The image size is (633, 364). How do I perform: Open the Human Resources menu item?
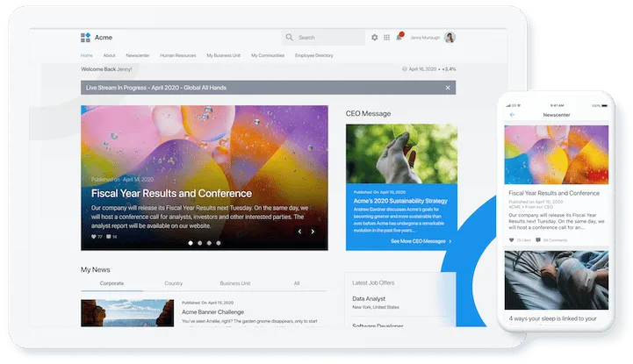coord(178,55)
